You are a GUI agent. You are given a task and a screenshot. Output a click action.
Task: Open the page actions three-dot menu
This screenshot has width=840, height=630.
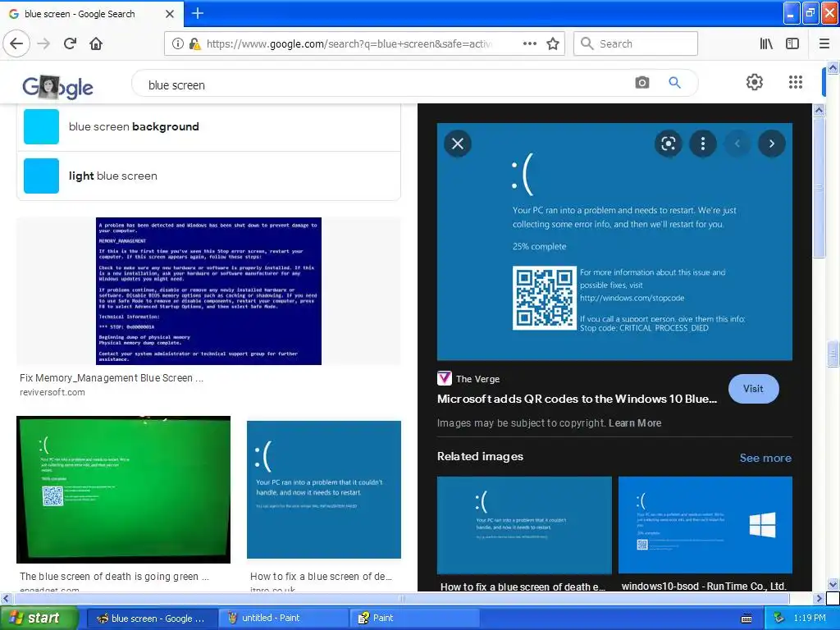pyautogui.click(x=529, y=43)
